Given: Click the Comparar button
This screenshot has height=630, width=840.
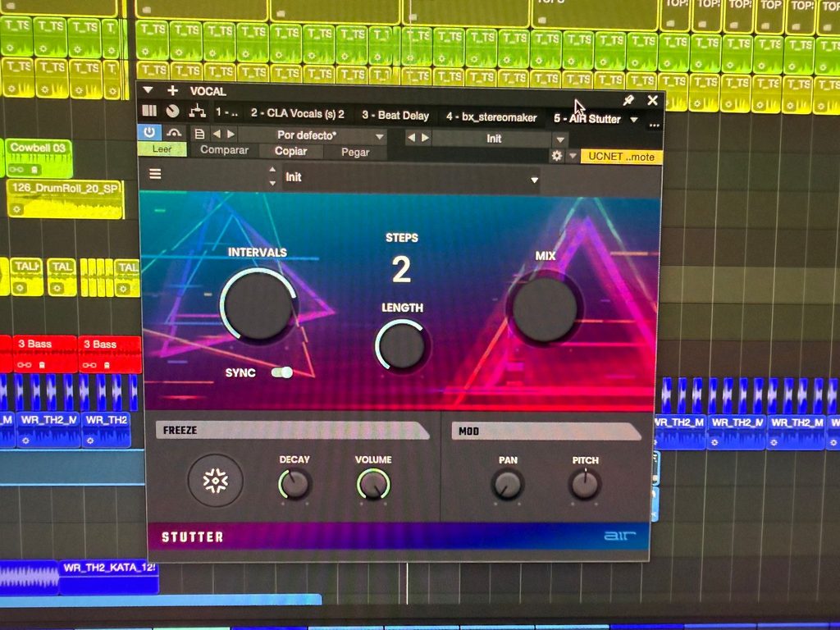Looking at the screenshot, I should click(x=225, y=151).
